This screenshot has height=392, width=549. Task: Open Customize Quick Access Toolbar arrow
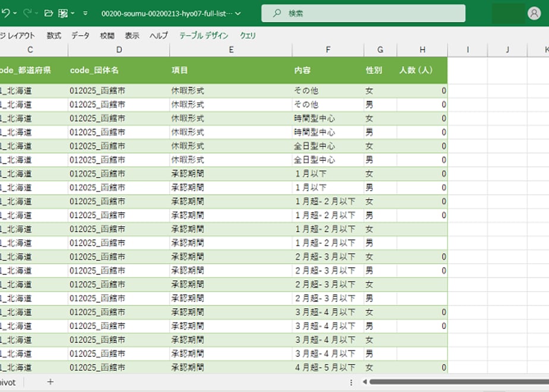tap(86, 13)
